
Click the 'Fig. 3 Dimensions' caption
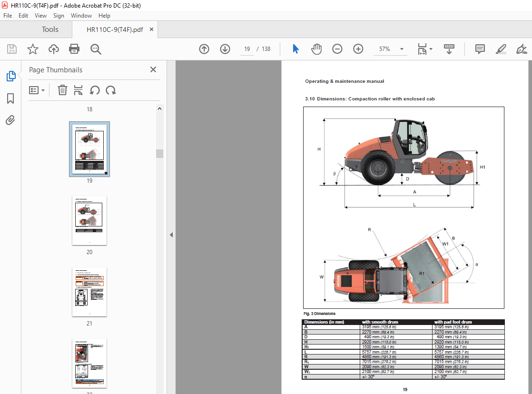tap(319, 314)
